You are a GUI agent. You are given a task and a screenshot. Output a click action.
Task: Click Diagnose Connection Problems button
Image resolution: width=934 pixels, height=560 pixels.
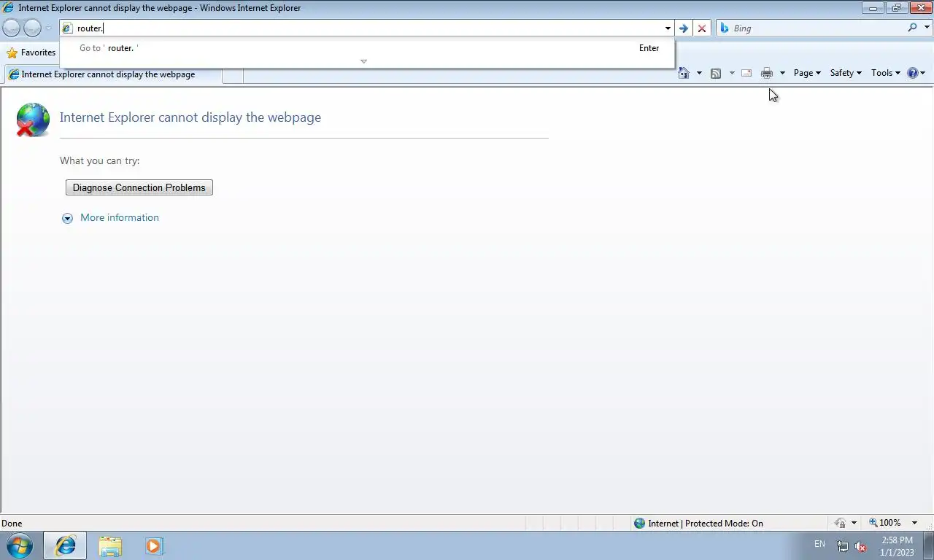coord(139,187)
